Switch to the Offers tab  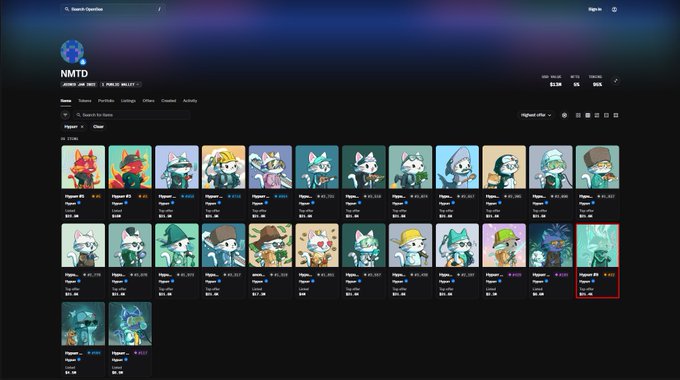tap(148, 101)
